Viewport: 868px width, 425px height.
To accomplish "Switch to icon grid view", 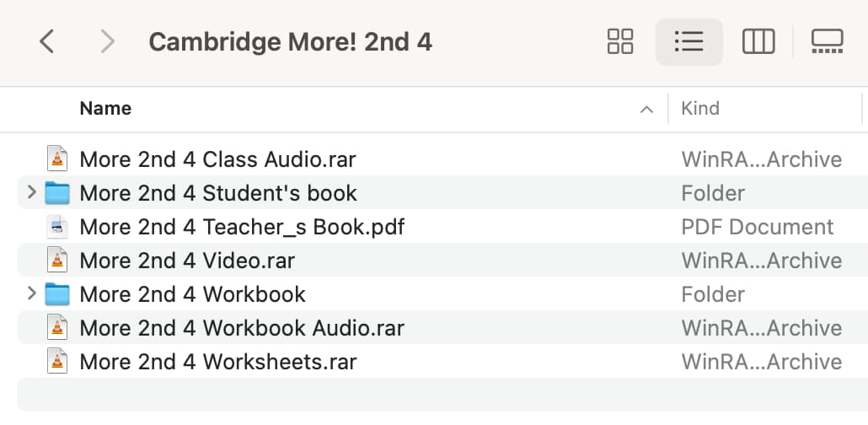I will (620, 41).
